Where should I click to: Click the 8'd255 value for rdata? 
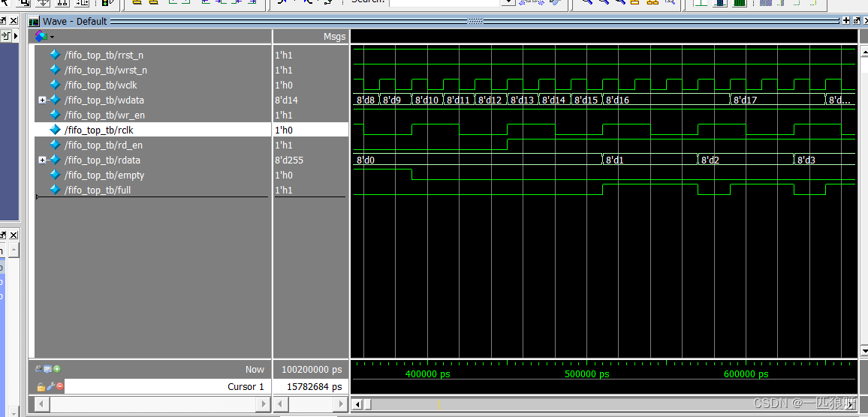tap(290, 160)
